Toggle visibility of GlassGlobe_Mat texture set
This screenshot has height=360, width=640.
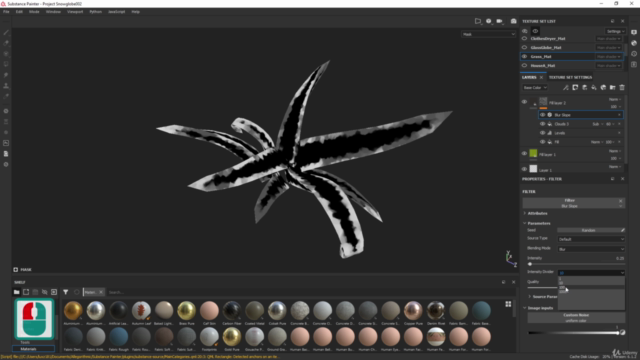524,47
